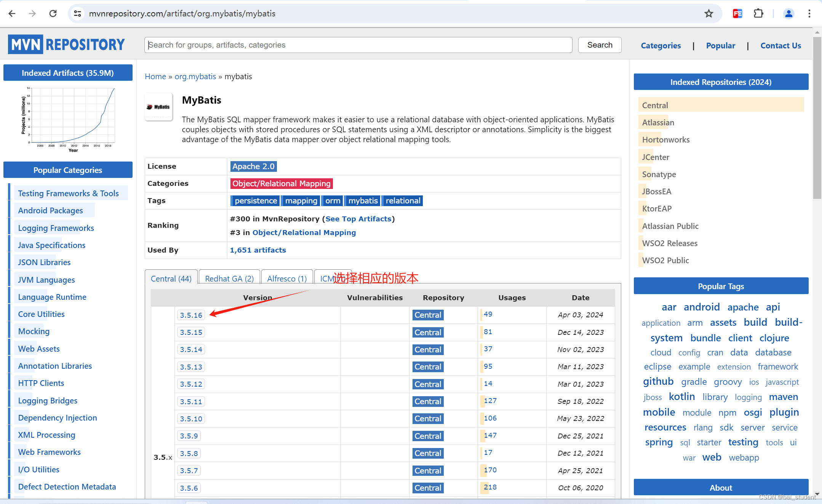Switch to the Redhat GA (2) tab
The width and height of the screenshot is (822, 504).
[229, 278]
